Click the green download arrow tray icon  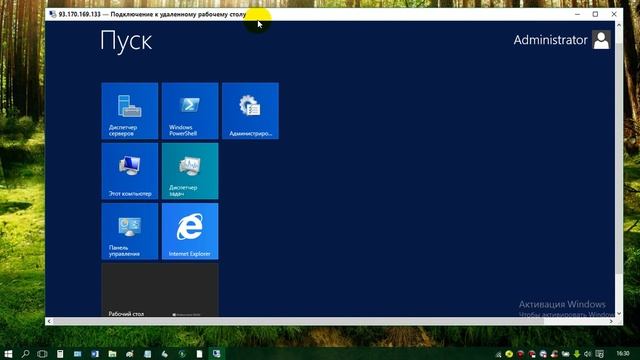click(577, 353)
